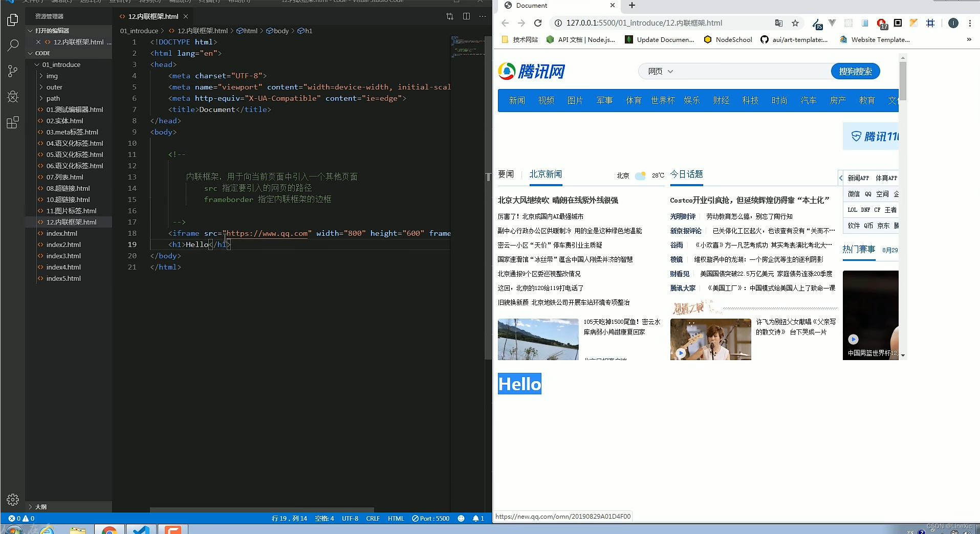The width and height of the screenshot is (980, 534).
Task: Click the 腾讯网 logo
Action: [532, 72]
